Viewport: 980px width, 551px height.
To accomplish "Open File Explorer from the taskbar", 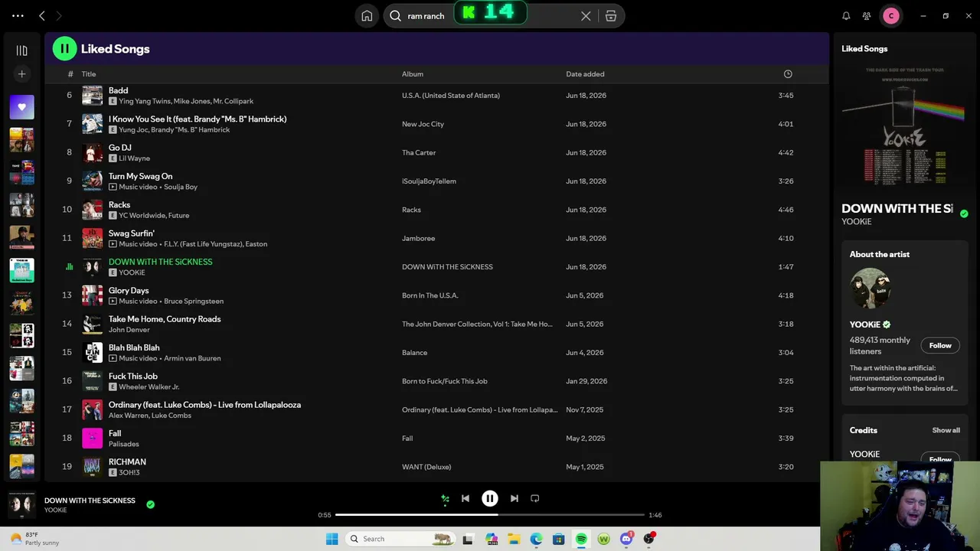I will 514,539.
